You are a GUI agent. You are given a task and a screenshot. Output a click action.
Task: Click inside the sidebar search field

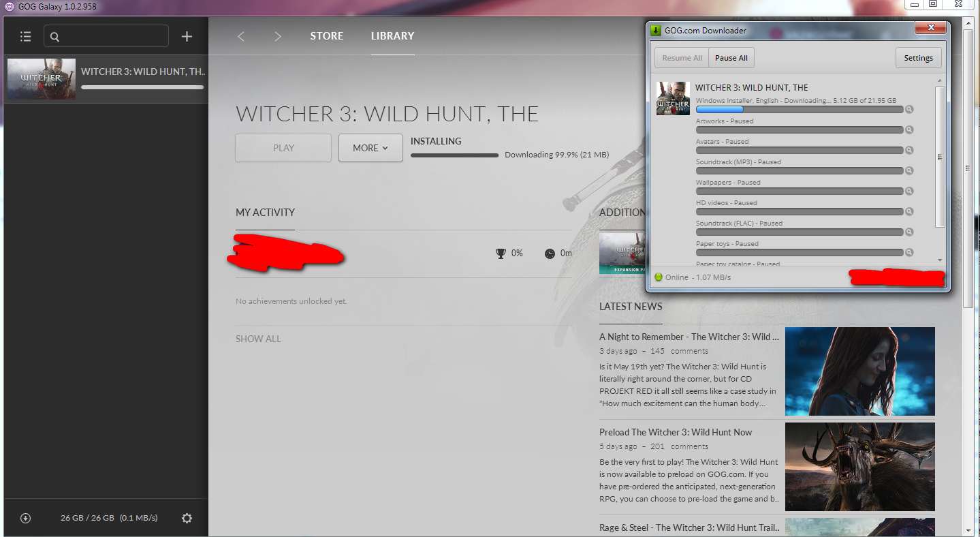click(x=106, y=36)
